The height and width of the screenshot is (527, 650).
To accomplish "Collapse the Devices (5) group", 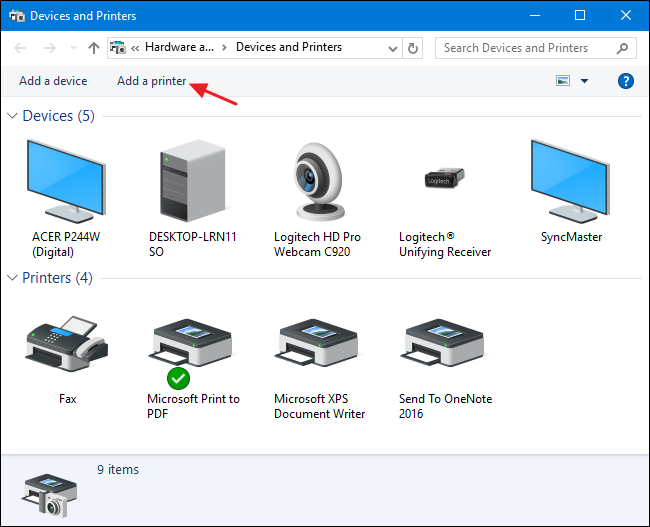I will pyautogui.click(x=12, y=117).
